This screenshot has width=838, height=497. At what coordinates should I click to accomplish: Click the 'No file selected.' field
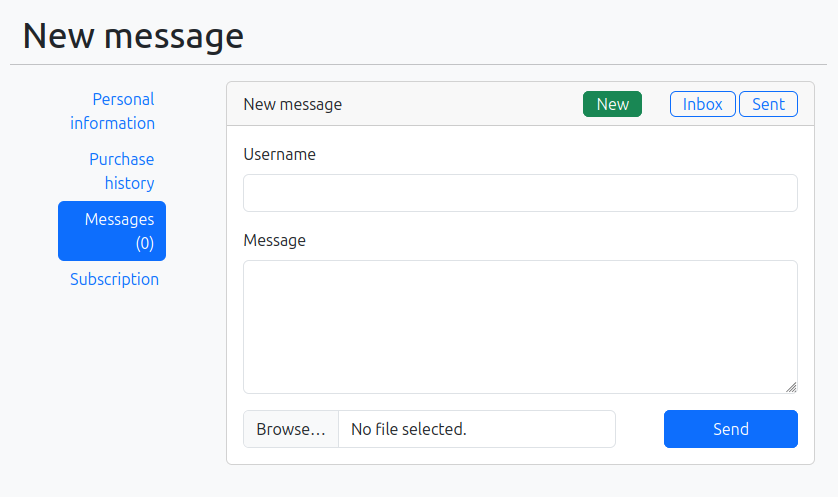476,429
